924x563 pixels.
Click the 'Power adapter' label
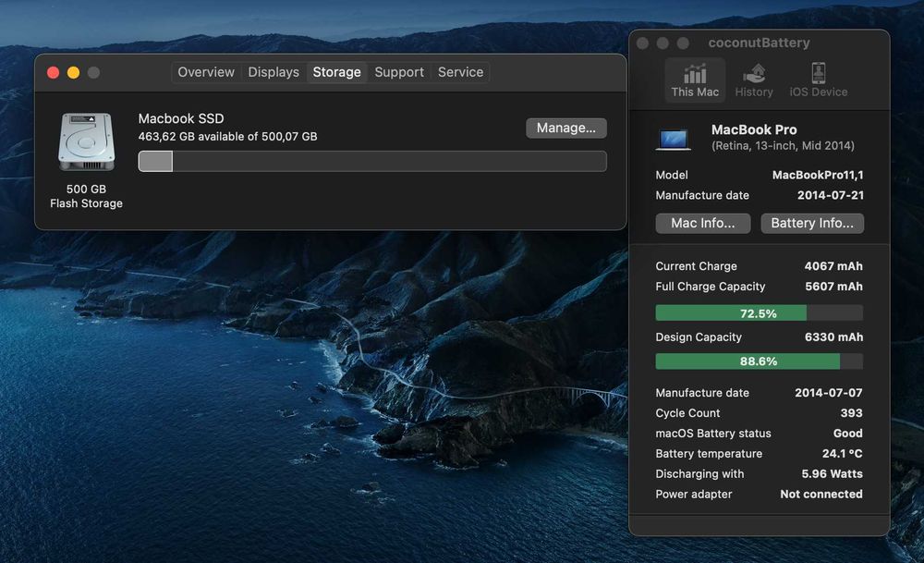tap(693, 494)
